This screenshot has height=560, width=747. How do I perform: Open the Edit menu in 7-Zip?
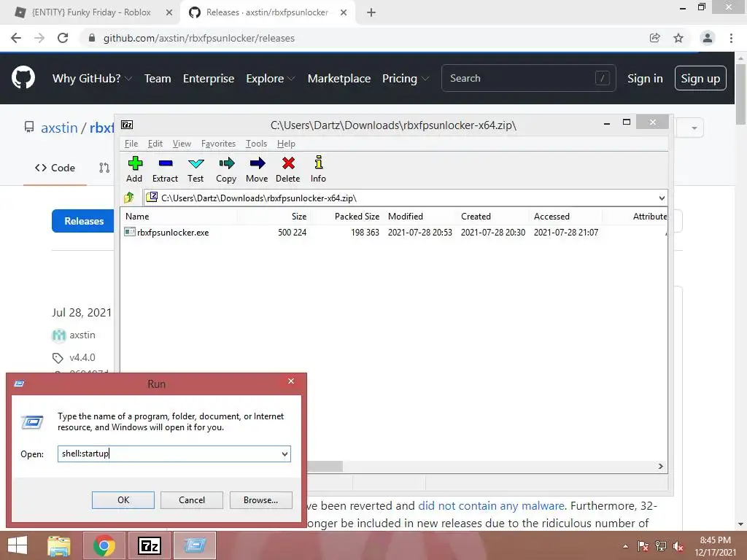pos(155,144)
